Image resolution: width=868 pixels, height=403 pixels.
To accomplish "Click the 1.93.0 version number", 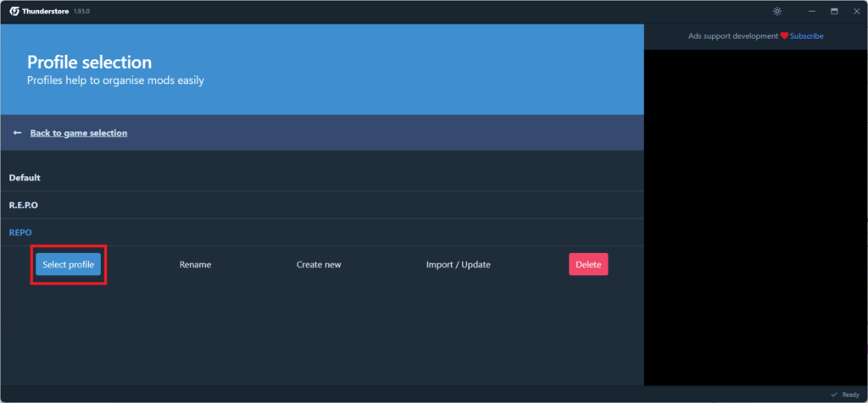I will click(81, 12).
